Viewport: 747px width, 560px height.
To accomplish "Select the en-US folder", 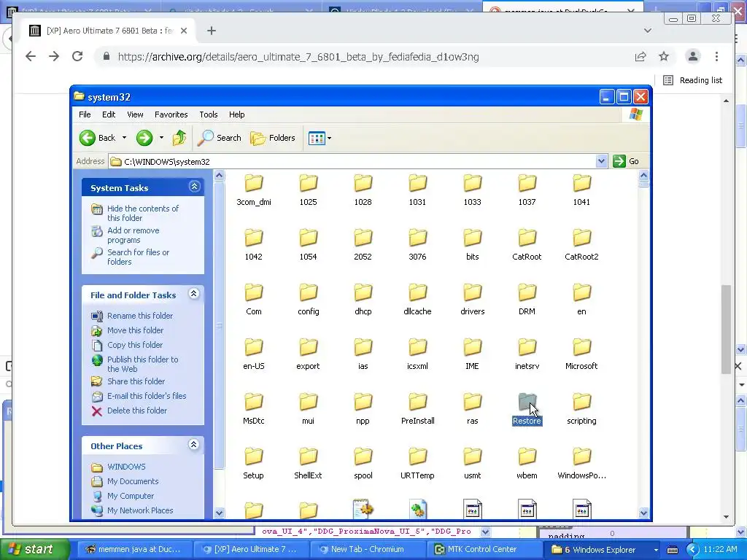I will 253,354.
